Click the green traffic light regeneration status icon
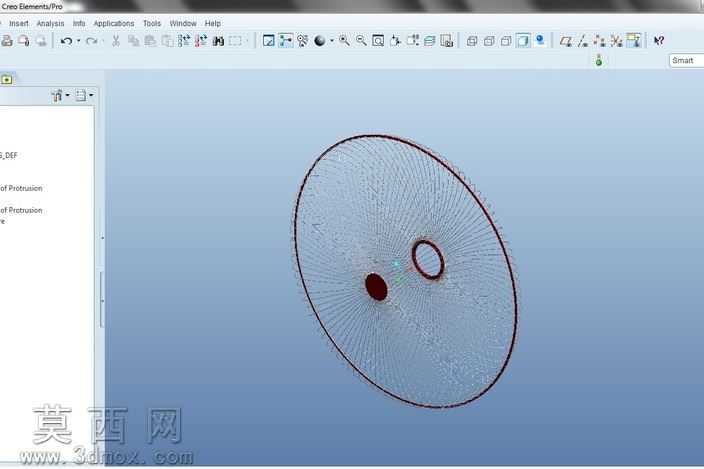 (598, 60)
